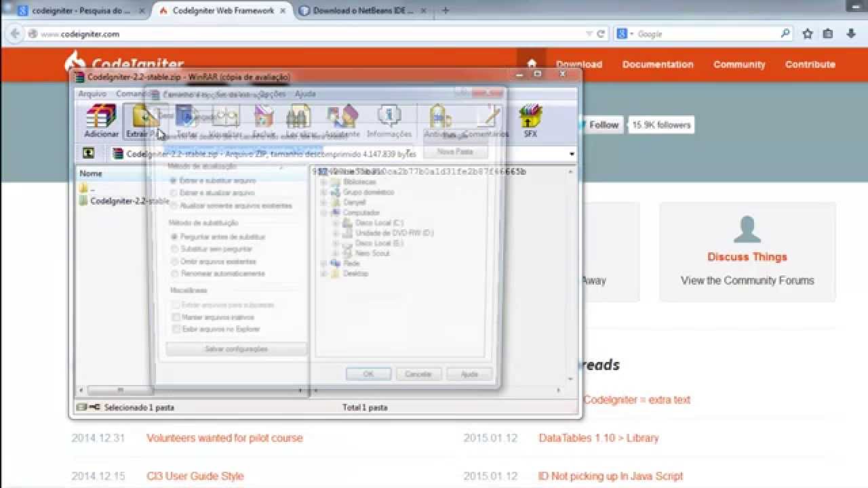
Task: Click the Excluir toolbar icon
Action: click(263, 117)
